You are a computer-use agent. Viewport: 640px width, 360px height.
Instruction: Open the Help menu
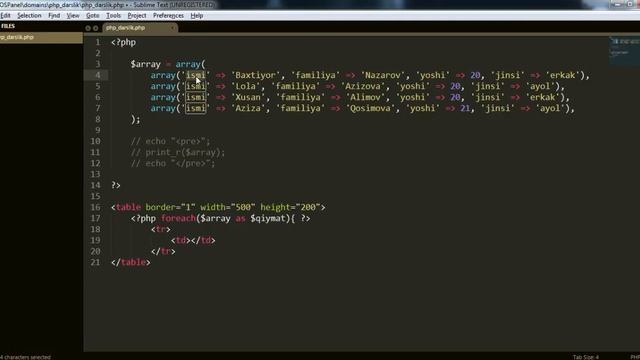pyautogui.click(x=197, y=16)
